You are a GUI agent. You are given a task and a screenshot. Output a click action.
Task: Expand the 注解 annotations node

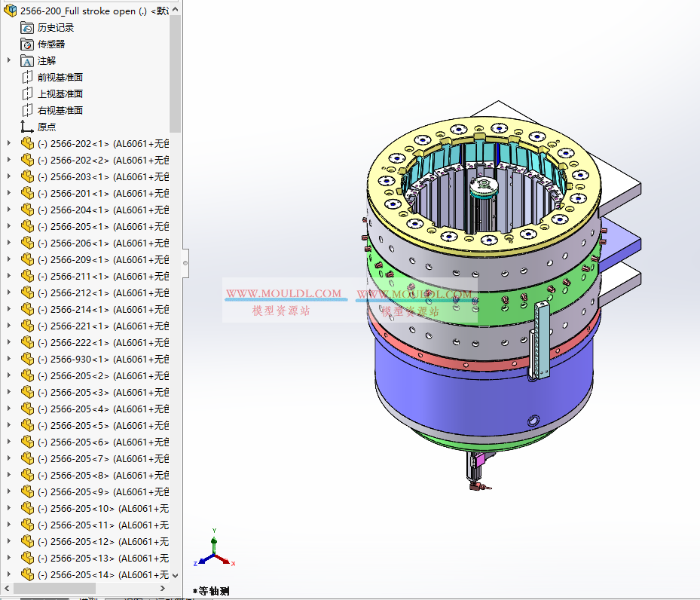[x=9, y=60]
